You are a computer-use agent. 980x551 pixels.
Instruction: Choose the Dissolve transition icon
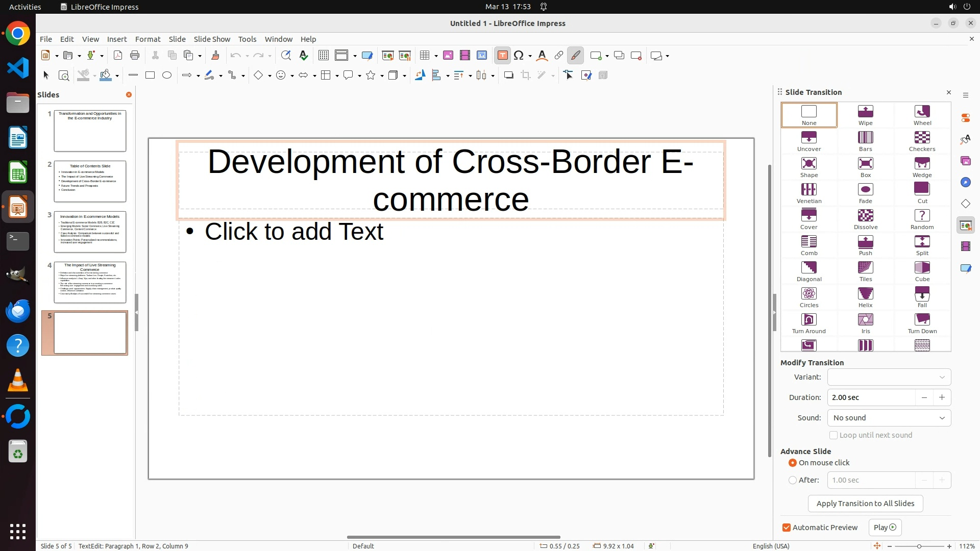[865, 219]
